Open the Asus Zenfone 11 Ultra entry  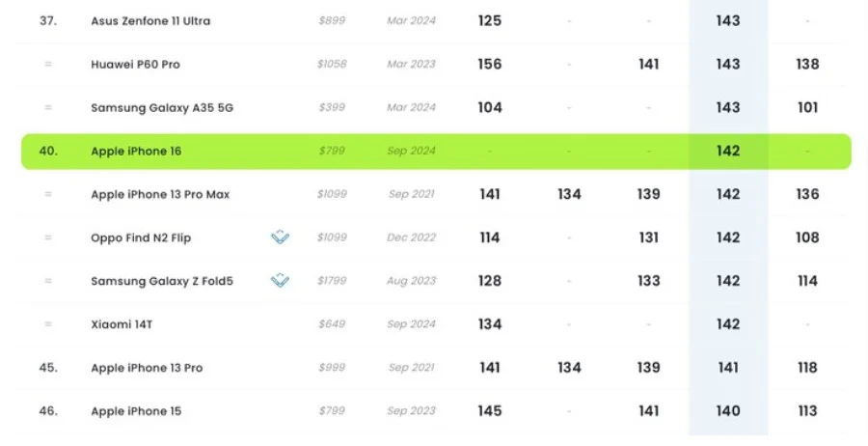(150, 20)
